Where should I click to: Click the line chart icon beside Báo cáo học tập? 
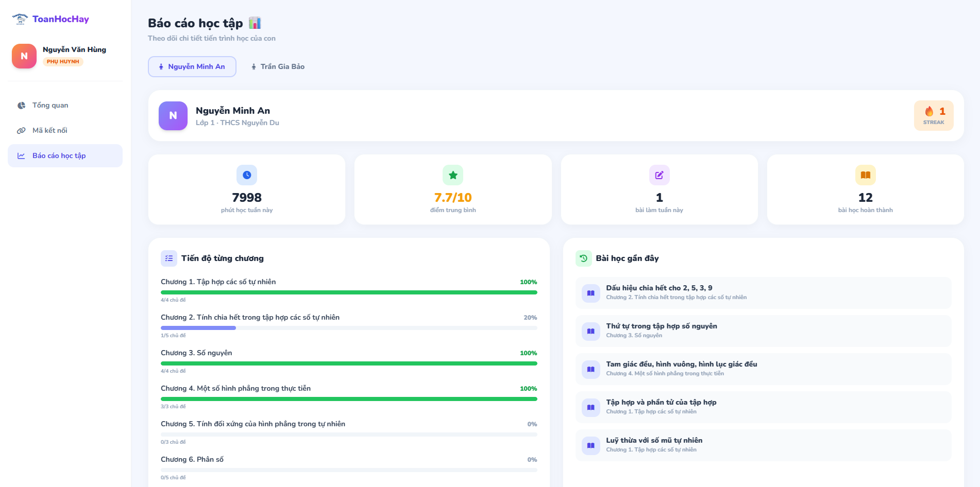click(x=21, y=156)
